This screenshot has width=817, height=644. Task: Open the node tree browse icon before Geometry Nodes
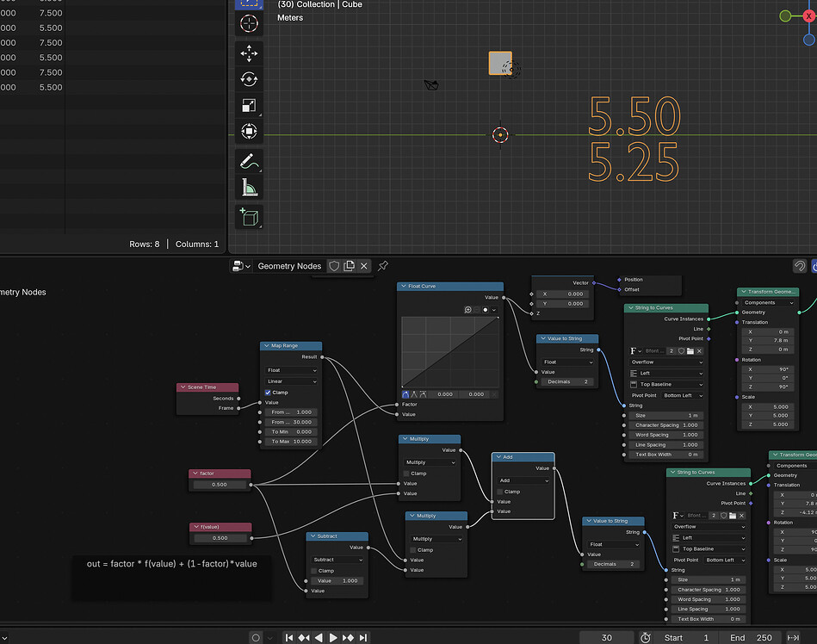pos(241,266)
